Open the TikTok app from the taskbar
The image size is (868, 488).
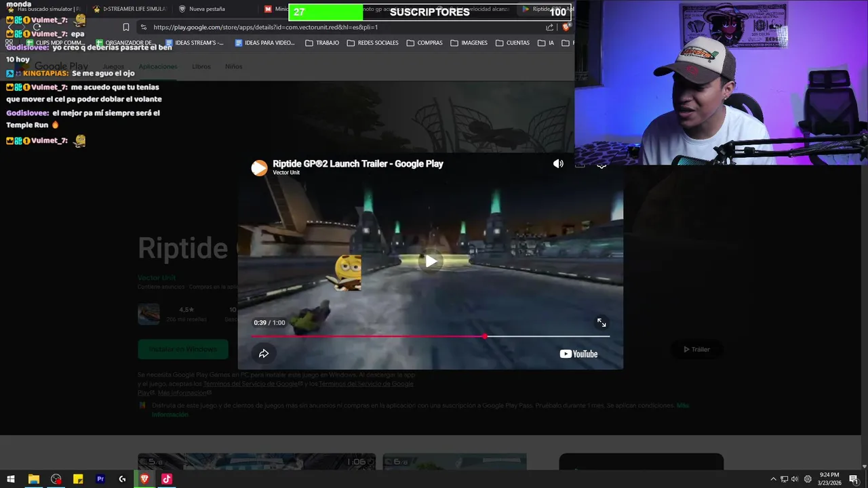pos(167,479)
